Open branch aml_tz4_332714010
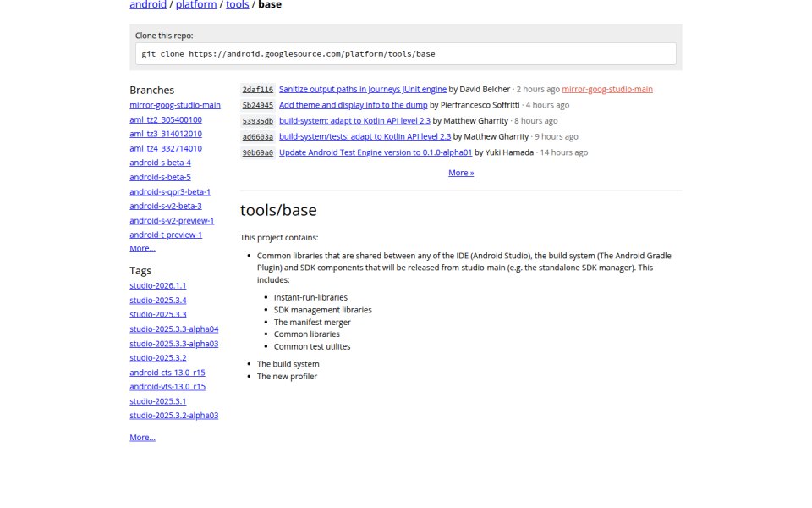 coord(166,148)
